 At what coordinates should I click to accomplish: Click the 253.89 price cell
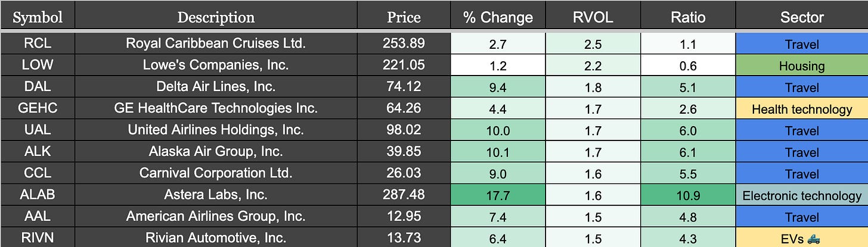[x=404, y=44]
